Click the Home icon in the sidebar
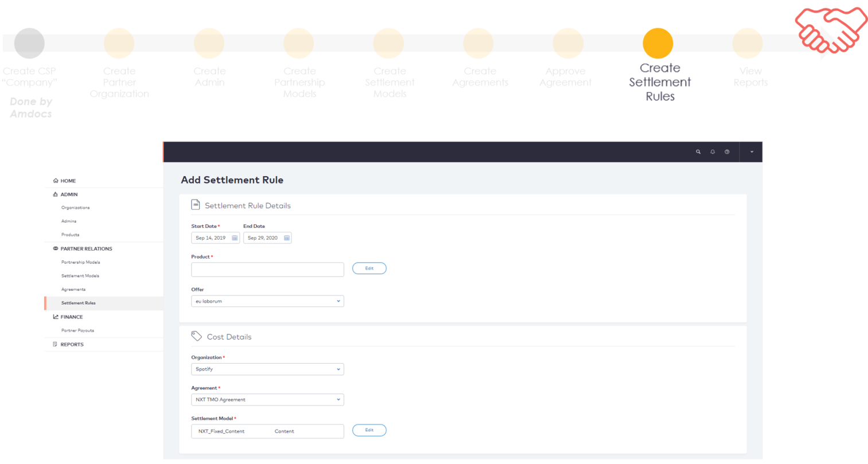868x464 pixels. pos(56,181)
